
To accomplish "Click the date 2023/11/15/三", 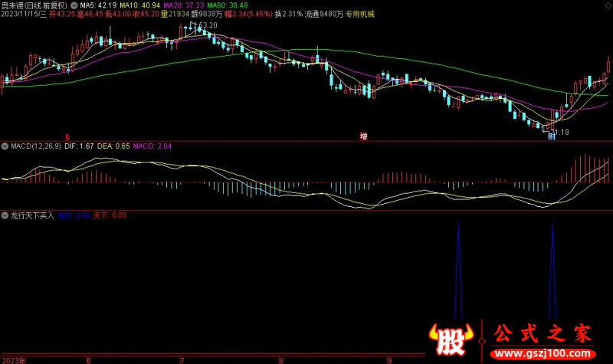I will point(24,14).
